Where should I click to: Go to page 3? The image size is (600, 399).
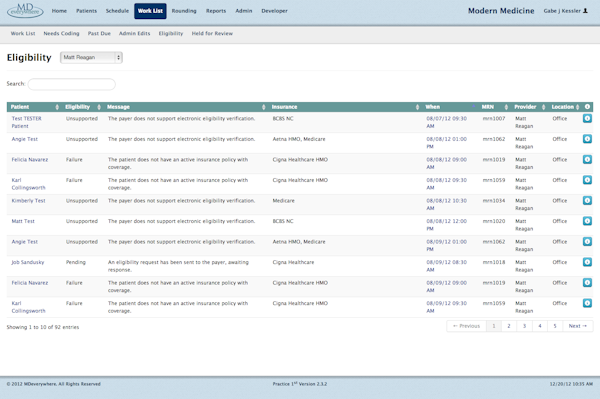point(525,326)
